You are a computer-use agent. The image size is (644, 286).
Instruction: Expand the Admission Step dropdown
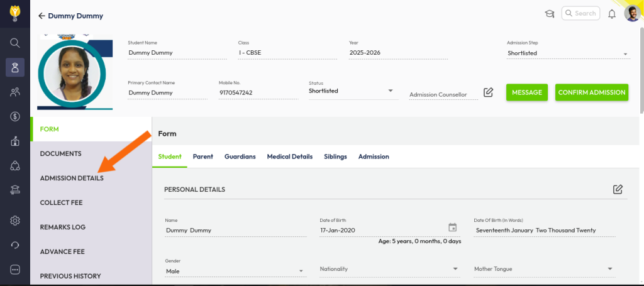tap(625, 54)
